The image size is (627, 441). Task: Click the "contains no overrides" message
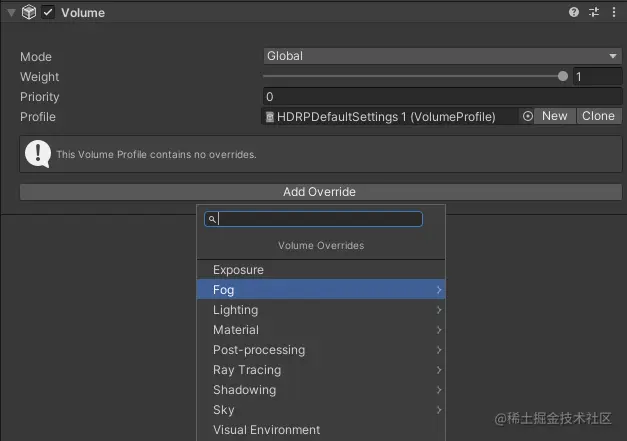tap(156, 154)
